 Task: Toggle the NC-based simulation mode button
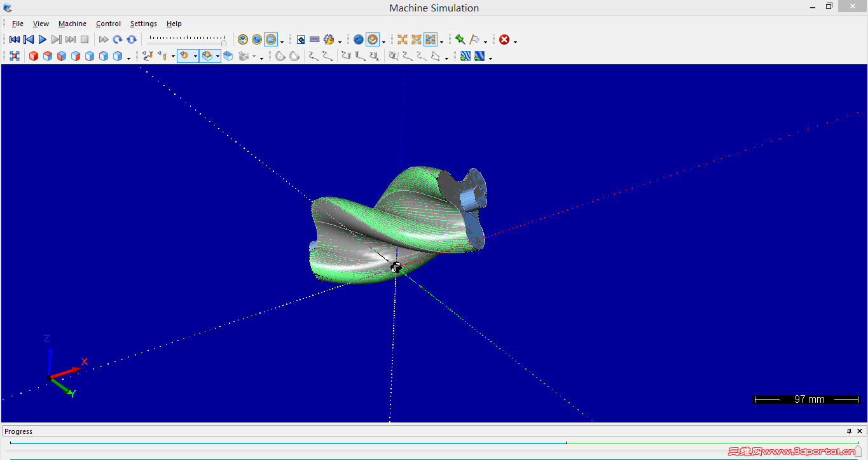pyautogui.click(x=271, y=39)
